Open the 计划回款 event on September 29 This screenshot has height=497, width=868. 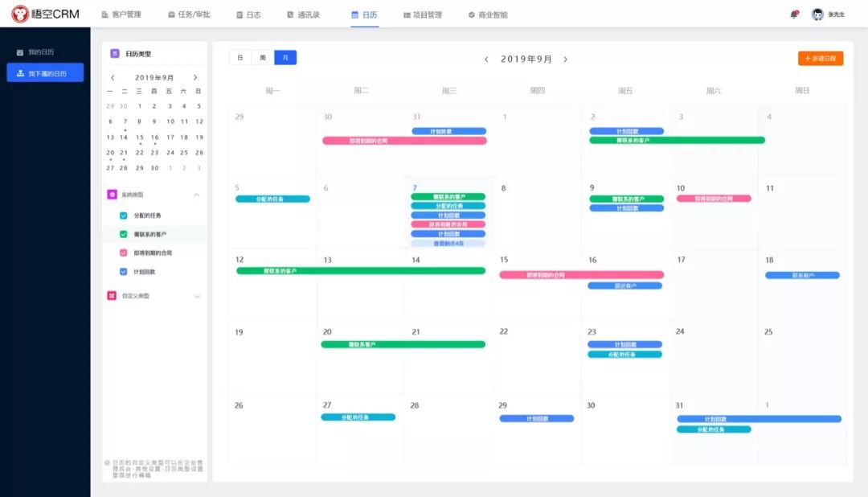pos(536,419)
